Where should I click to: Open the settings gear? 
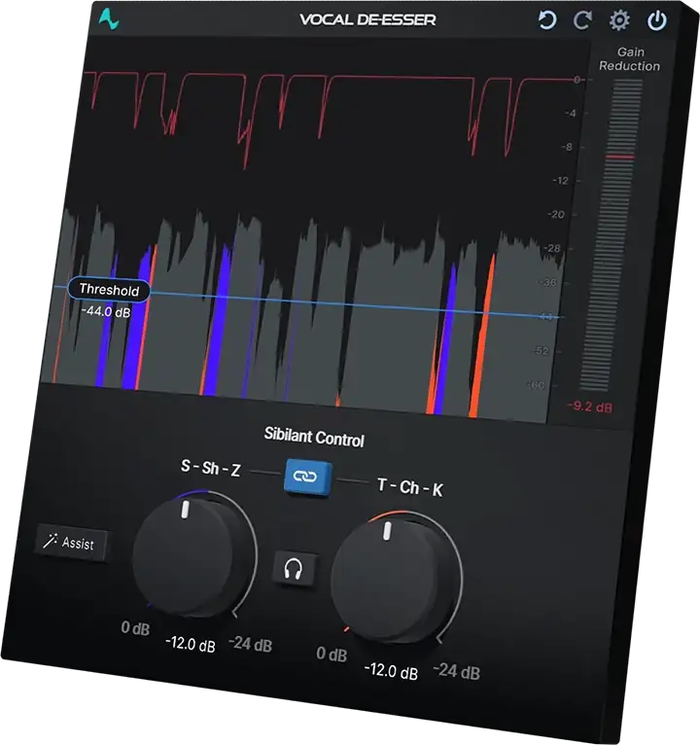(619, 20)
